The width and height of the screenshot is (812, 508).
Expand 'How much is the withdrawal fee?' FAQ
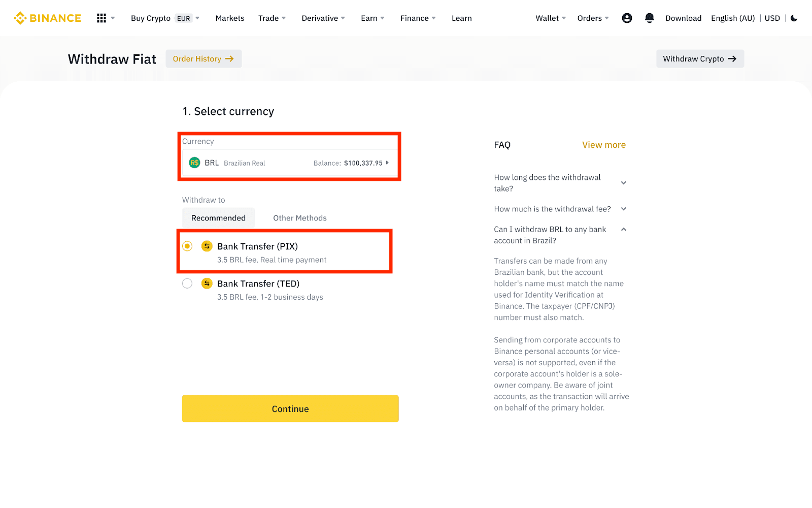(624, 209)
